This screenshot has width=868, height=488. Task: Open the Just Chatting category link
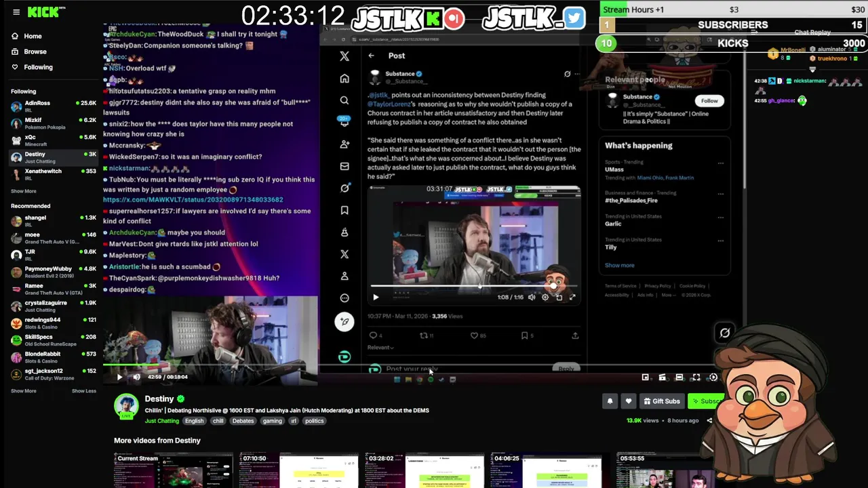pyautogui.click(x=162, y=421)
